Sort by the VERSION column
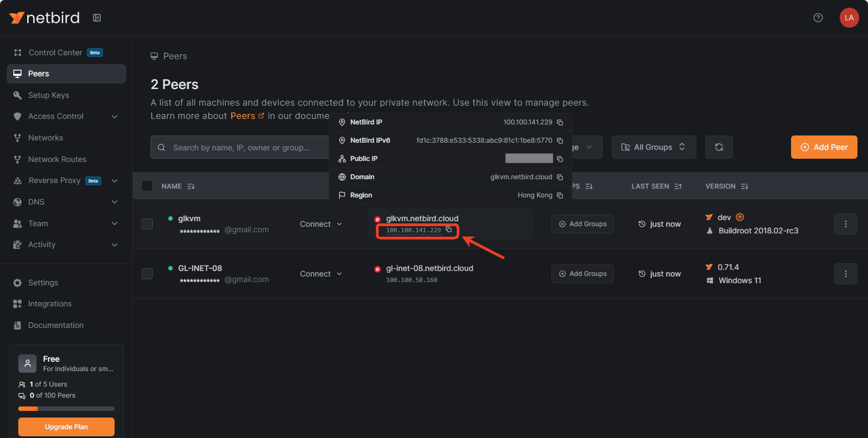Image resolution: width=868 pixels, height=438 pixels. pyautogui.click(x=727, y=186)
